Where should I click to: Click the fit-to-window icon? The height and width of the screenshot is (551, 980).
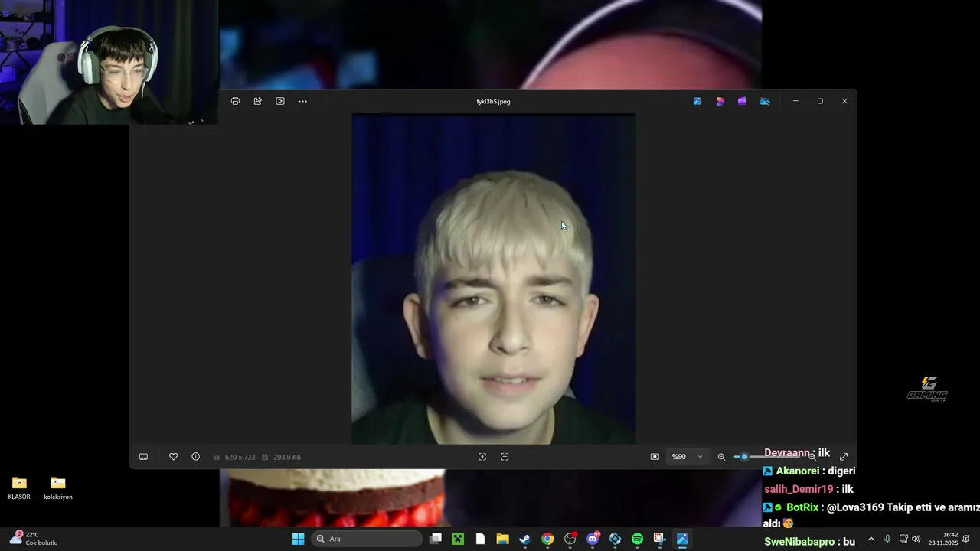pos(482,457)
